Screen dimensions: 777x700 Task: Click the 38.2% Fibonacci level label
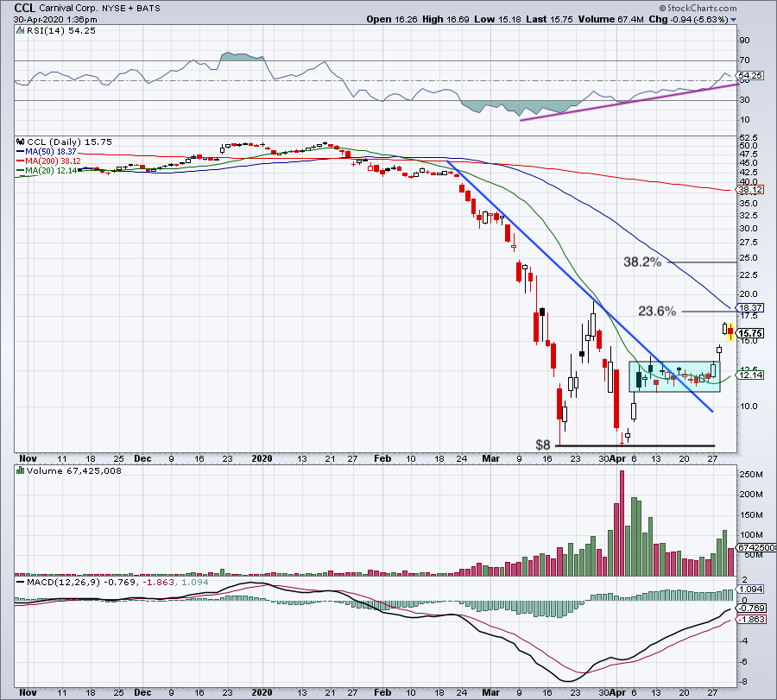(642, 262)
